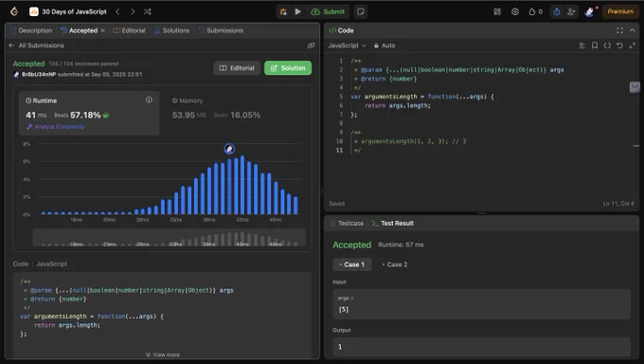The image size is (644, 364).
Task: Click the avatar marker on the chart
Action: tap(229, 149)
